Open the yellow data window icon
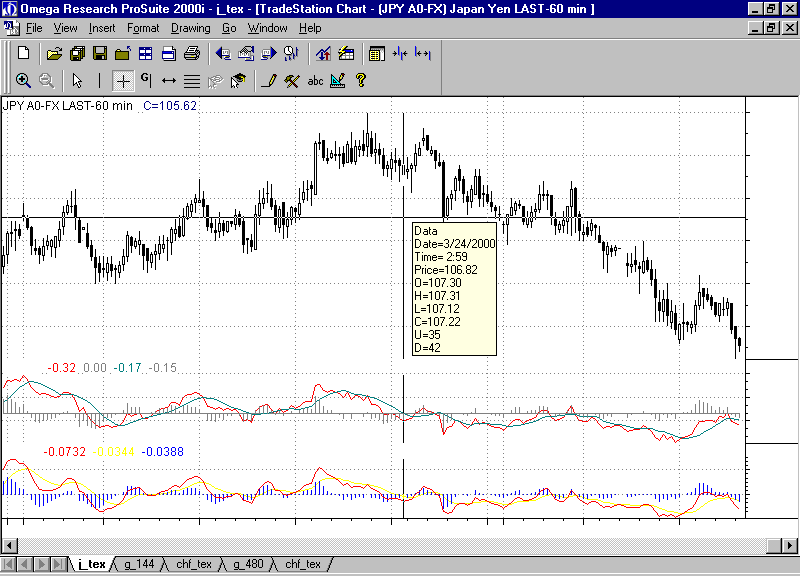 pos(377,54)
